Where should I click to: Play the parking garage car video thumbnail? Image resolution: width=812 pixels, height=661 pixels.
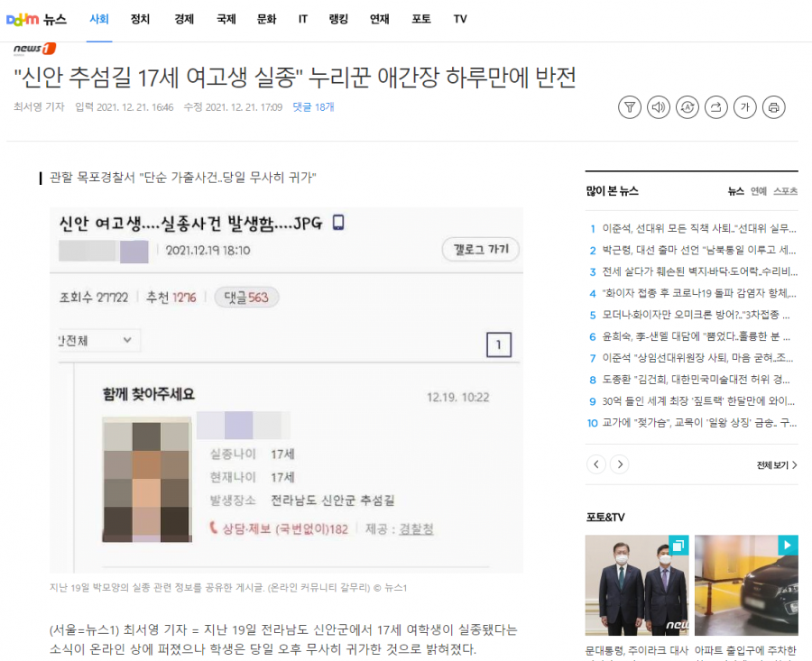coord(746,585)
